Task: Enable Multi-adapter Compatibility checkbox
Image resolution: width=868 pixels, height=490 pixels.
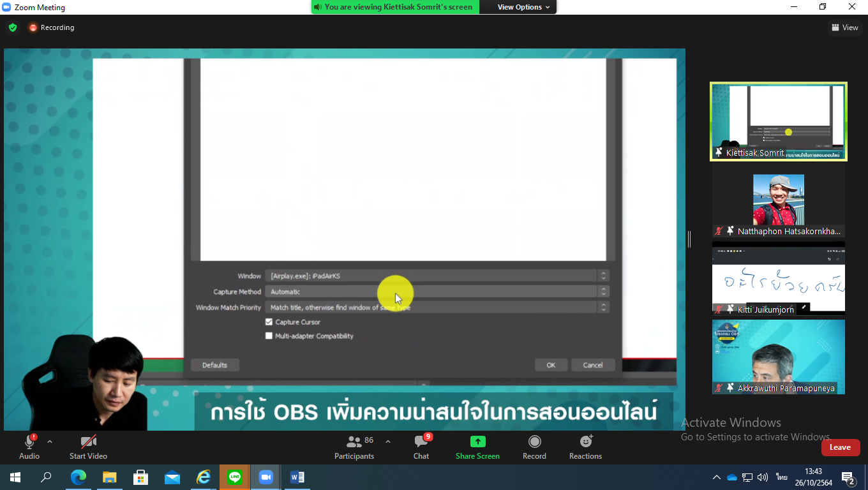Action: click(x=269, y=336)
